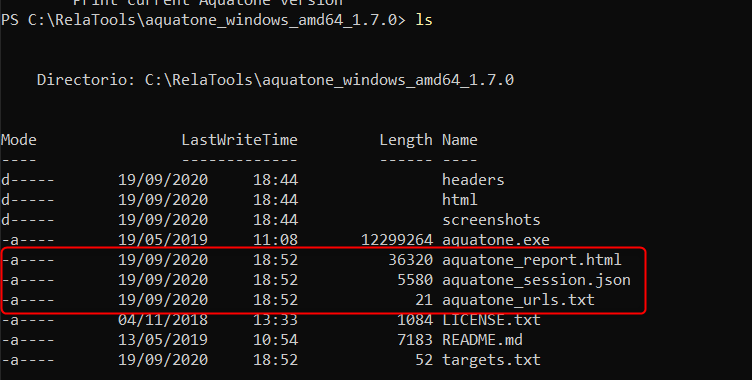This screenshot has height=380, width=752.
Task: Click the Name column header
Action: [459, 140]
